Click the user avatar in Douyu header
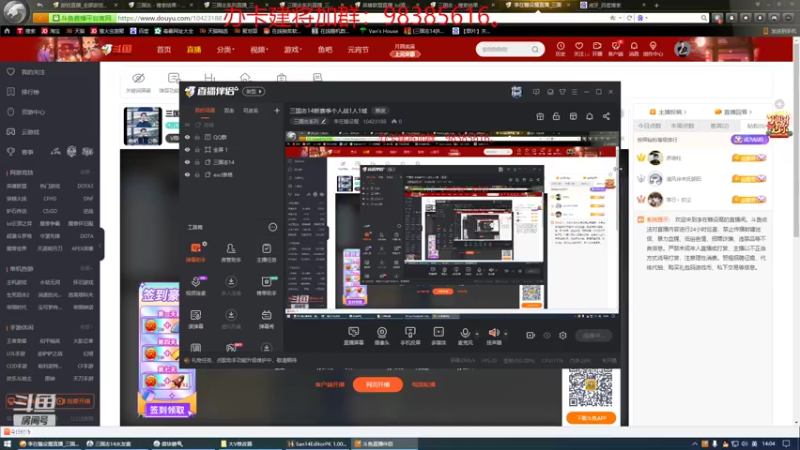 682,49
